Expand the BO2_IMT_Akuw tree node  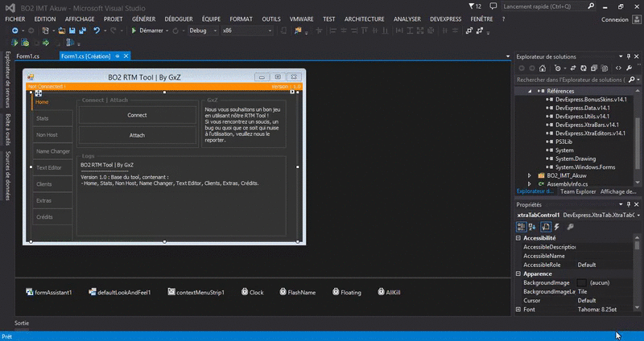click(x=530, y=175)
